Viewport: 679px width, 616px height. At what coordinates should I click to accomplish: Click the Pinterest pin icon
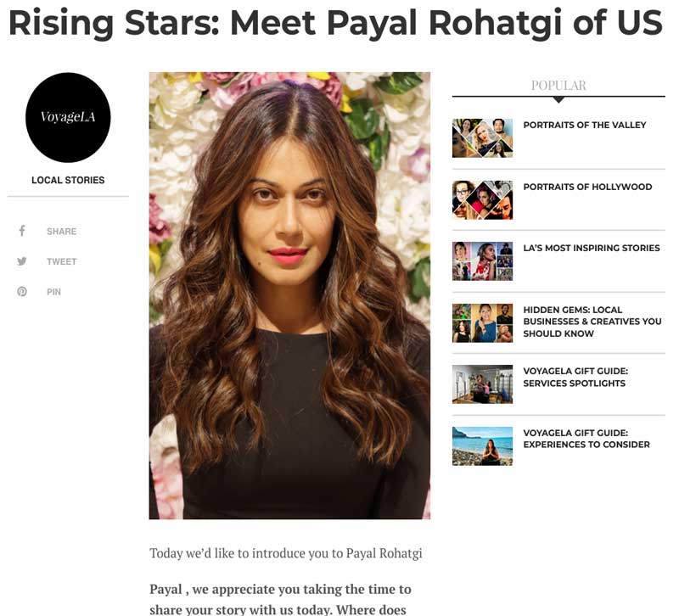tap(22, 292)
